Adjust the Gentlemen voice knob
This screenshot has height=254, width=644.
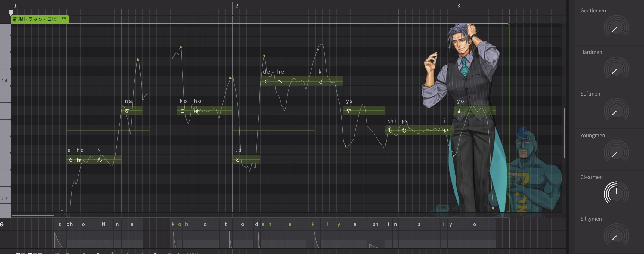coord(616,28)
